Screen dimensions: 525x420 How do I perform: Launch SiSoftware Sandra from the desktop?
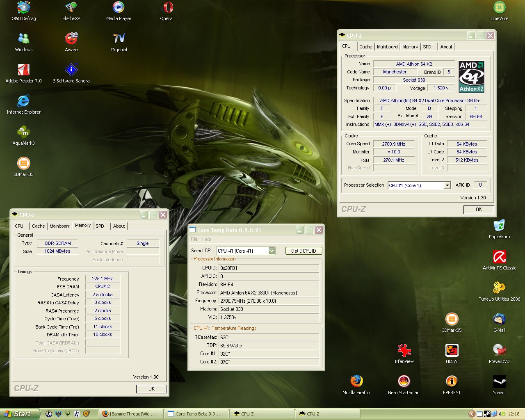(x=71, y=73)
